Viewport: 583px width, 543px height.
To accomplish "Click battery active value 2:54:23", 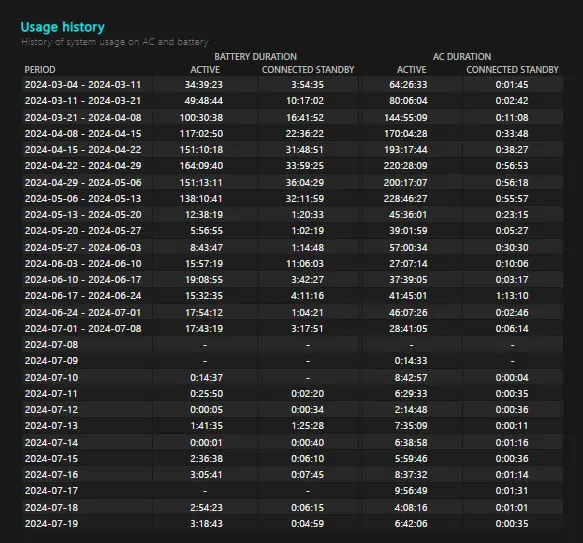I will click(206, 508).
